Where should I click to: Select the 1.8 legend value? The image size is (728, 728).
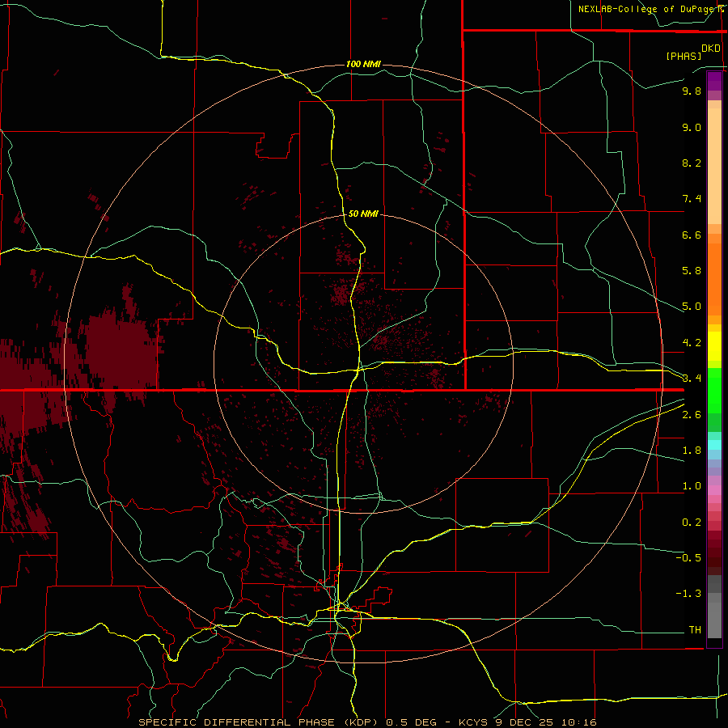(x=692, y=451)
